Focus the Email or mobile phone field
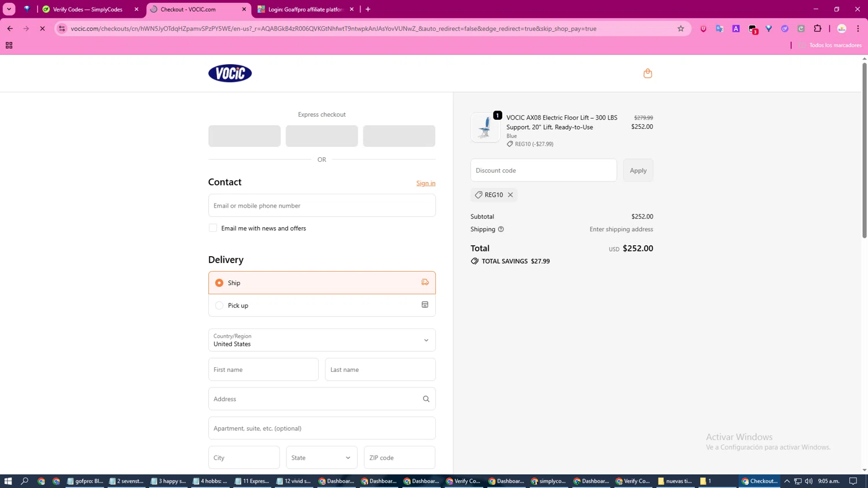The height and width of the screenshot is (488, 868). (x=322, y=205)
